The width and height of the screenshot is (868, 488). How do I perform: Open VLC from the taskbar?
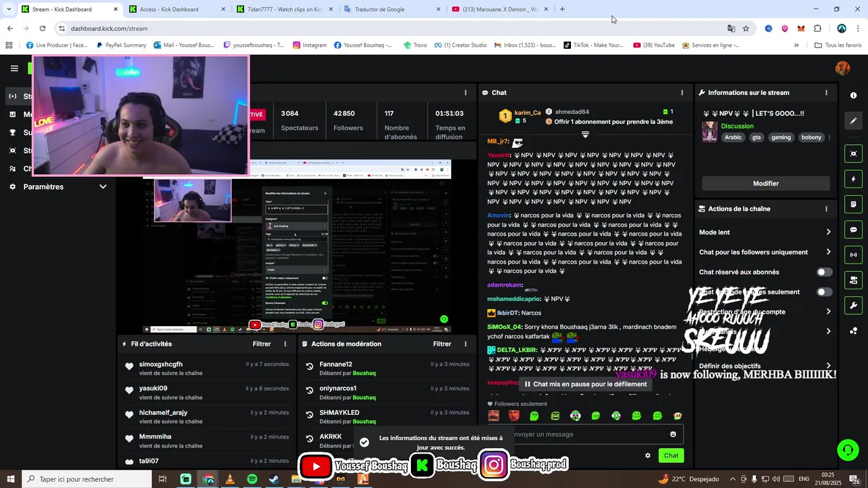tap(230, 479)
